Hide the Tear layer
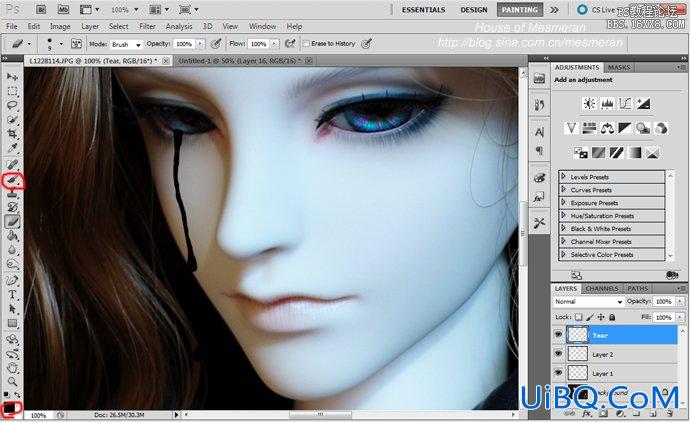Image resolution: width=690 pixels, height=422 pixels. click(558, 335)
